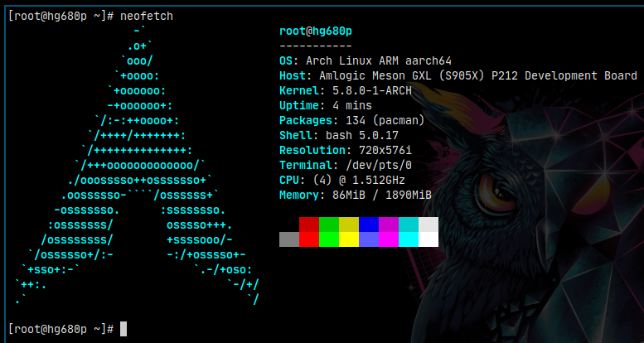Click the '/dev/pts/0' terminal value
Image resolution: width=644 pixels, height=343 pixels.
point(379,165)
